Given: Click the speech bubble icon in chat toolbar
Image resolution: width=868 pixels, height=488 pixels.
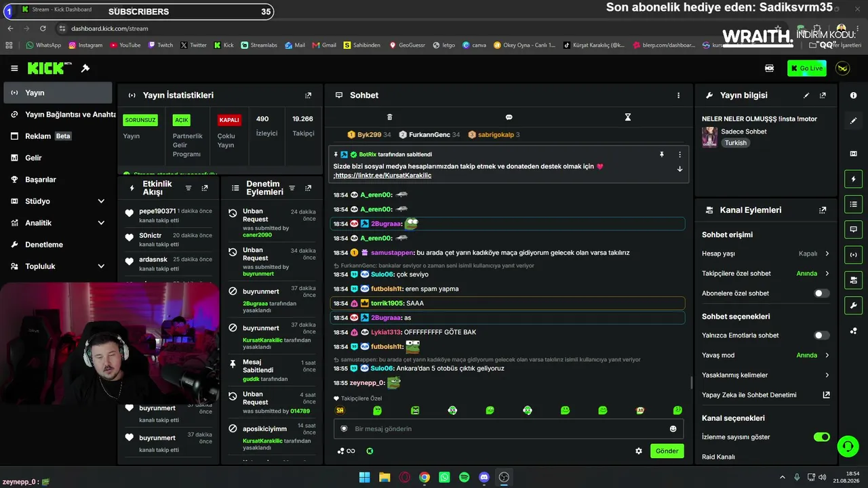Looking at the screenshot, I should 509,117.
